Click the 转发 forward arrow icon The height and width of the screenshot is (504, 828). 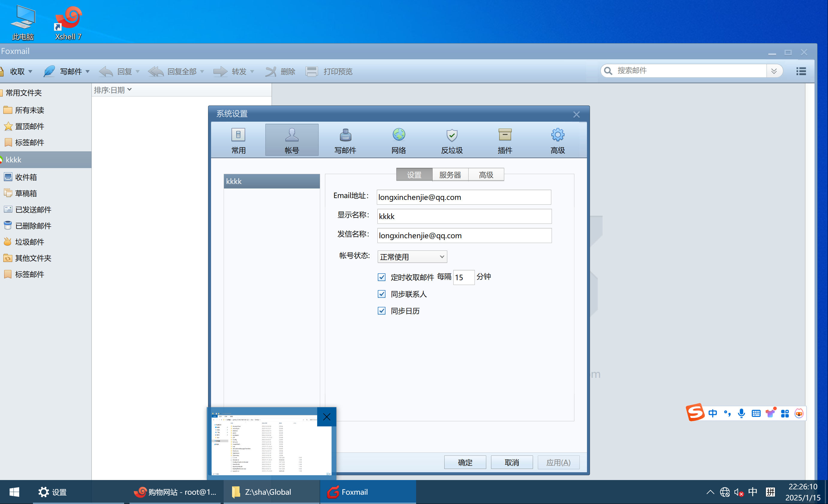tap(220, 72)
